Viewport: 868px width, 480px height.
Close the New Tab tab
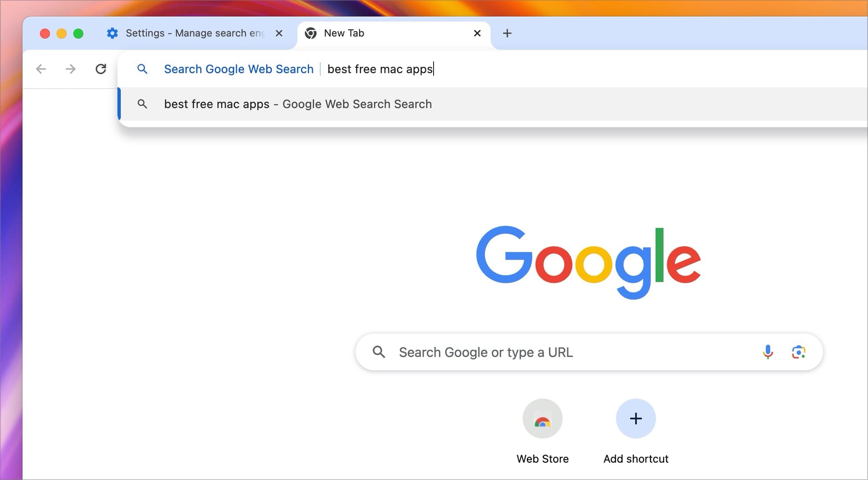[477, 33]
